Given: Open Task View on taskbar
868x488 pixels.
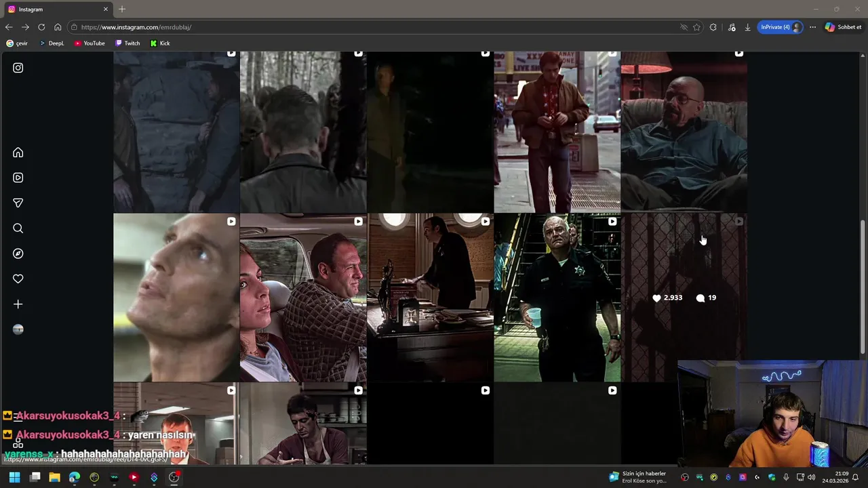Looking at the screenshot, I should point(35,477).
